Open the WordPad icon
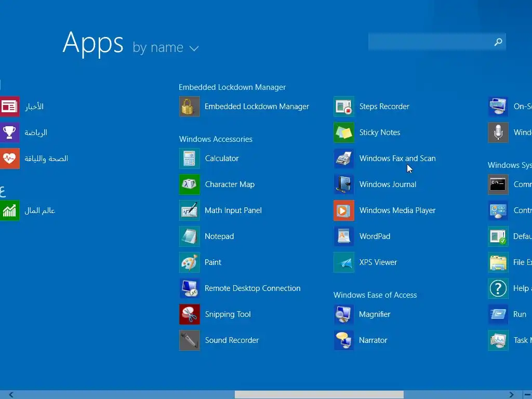532x399 pixels. point(344,236)
